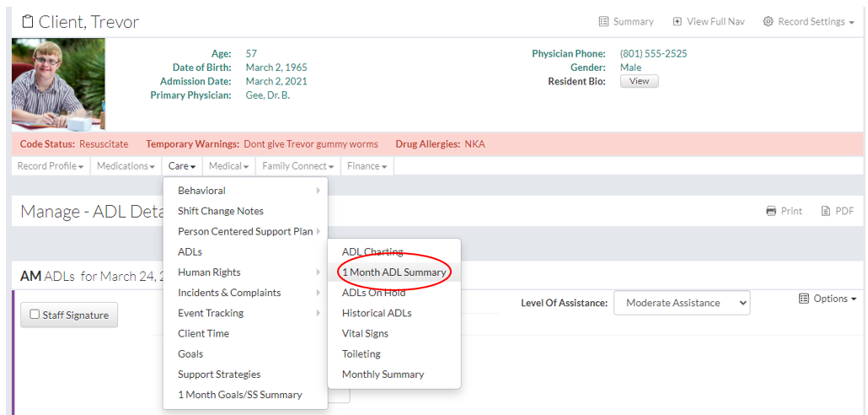
Task: Click the View Full Nav icon
Action: (677, 22)
